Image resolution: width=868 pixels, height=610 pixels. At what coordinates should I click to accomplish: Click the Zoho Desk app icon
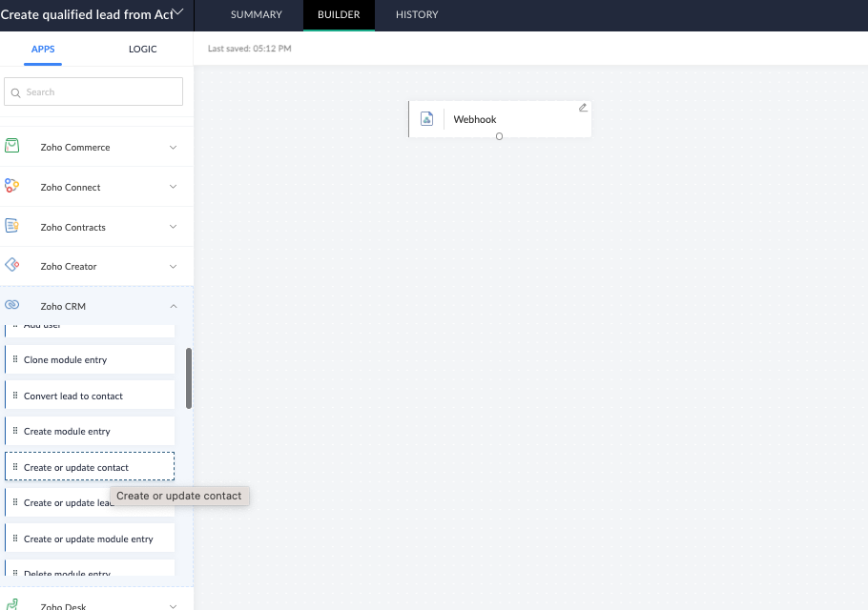(11, 604)
